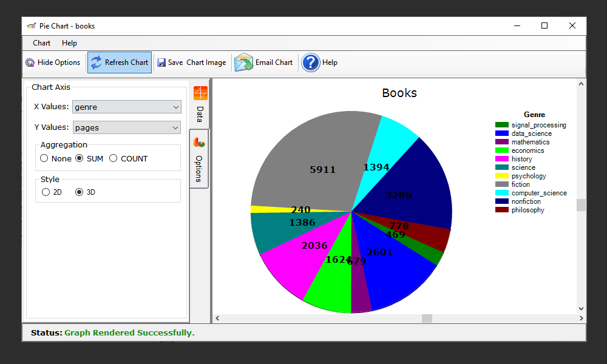Select the None aggregation radio button
Image resolution: width=607 pixels, height=364 pixels.
point(44,158)
